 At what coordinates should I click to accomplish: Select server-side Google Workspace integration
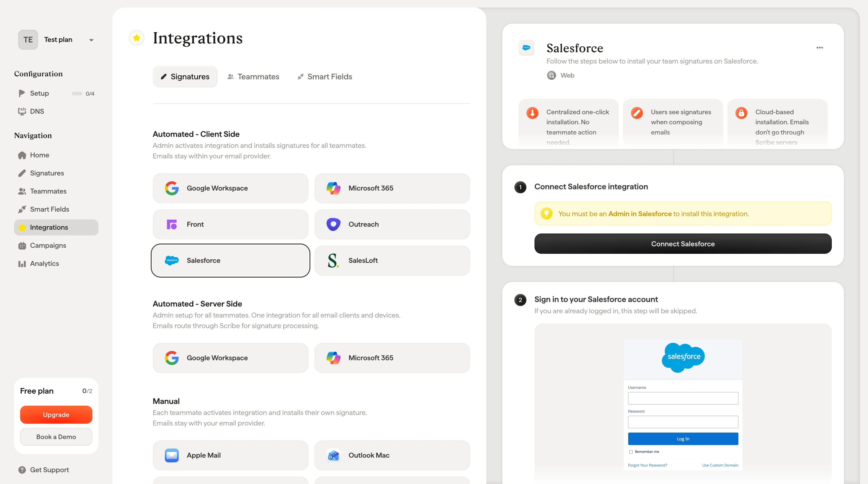click(231, 358)
